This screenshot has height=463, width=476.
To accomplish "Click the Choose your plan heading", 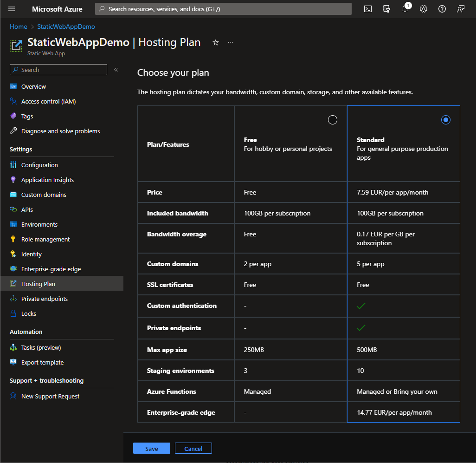I will tap(173, 72).
